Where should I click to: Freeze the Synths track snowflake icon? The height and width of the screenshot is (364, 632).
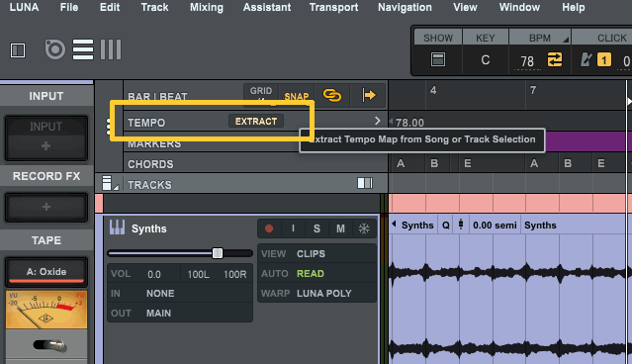point(364,228)
